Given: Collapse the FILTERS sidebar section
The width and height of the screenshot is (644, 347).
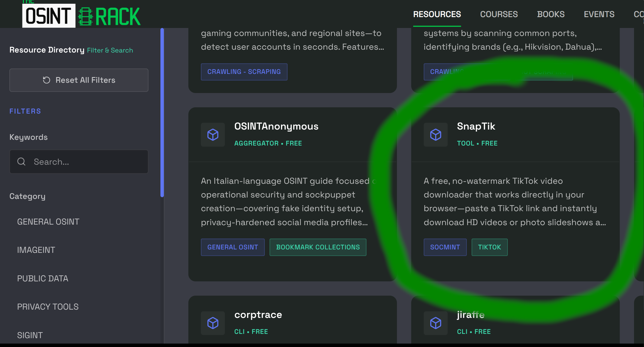Looking at the screenshot, I should click(x=25, y=111).
